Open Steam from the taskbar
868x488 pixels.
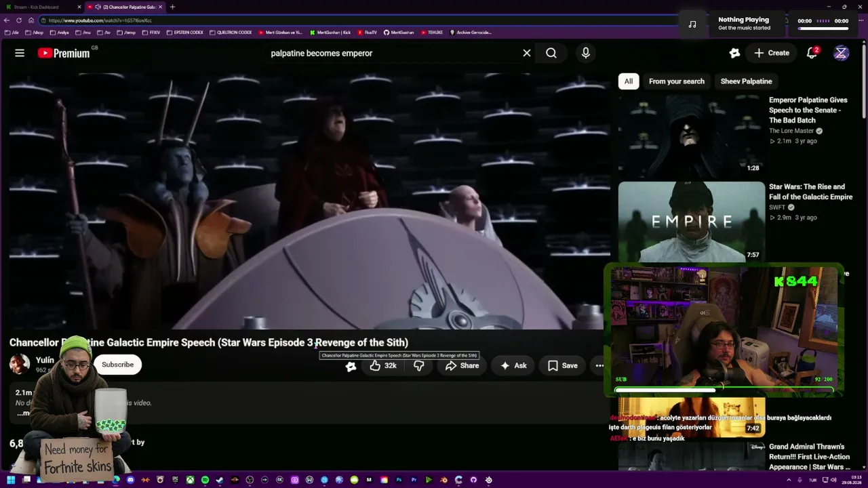point(220,480)
